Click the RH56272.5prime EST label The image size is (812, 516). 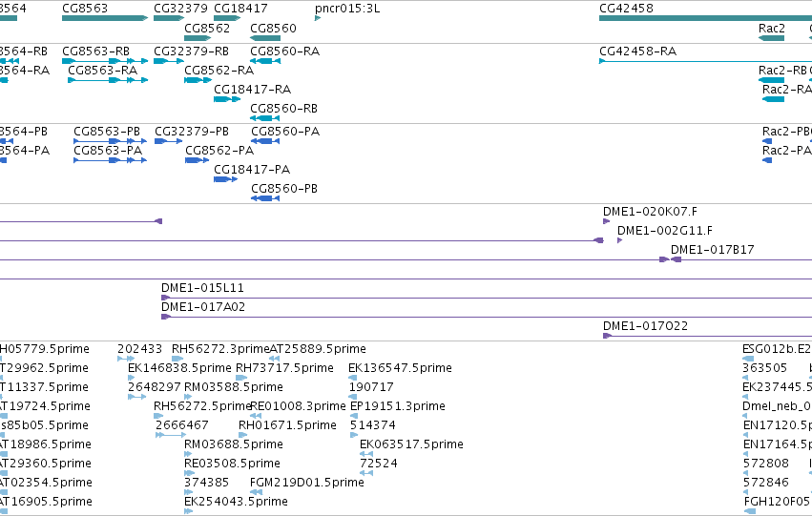coord(202,407)
